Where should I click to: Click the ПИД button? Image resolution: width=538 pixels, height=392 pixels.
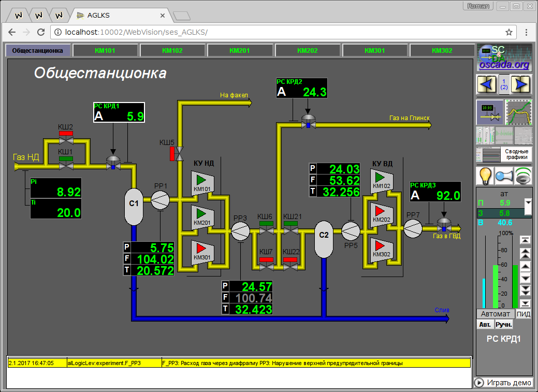(524, 314)
